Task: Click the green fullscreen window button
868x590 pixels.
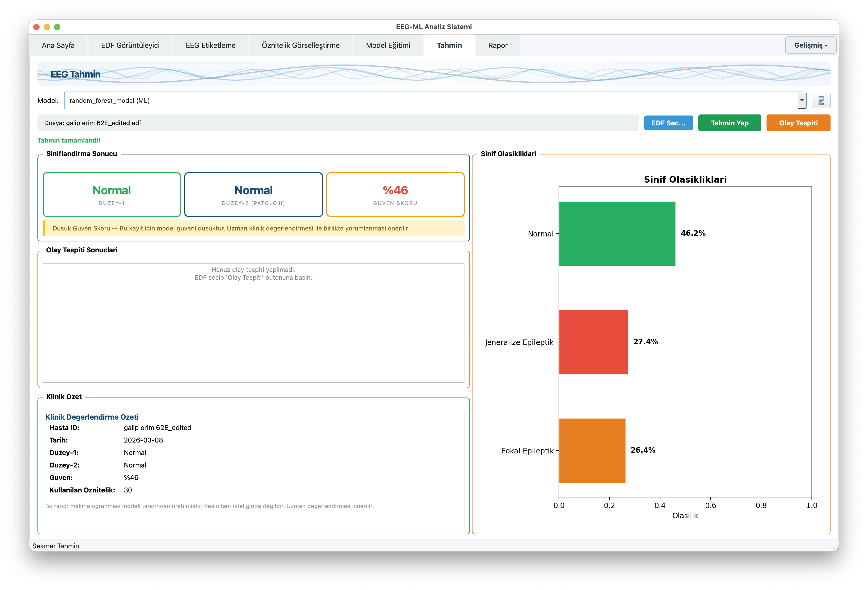Action: tap(57, 27)
